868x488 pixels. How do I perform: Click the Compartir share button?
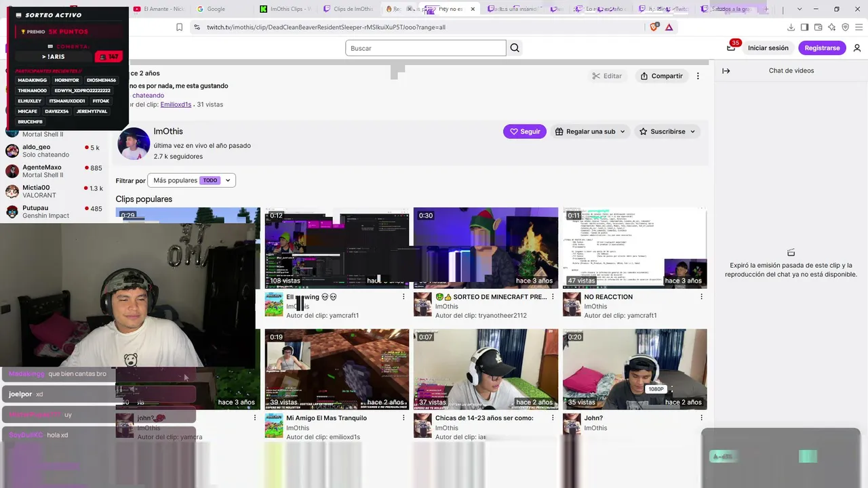pyautogui.click(x=661, y=76)
